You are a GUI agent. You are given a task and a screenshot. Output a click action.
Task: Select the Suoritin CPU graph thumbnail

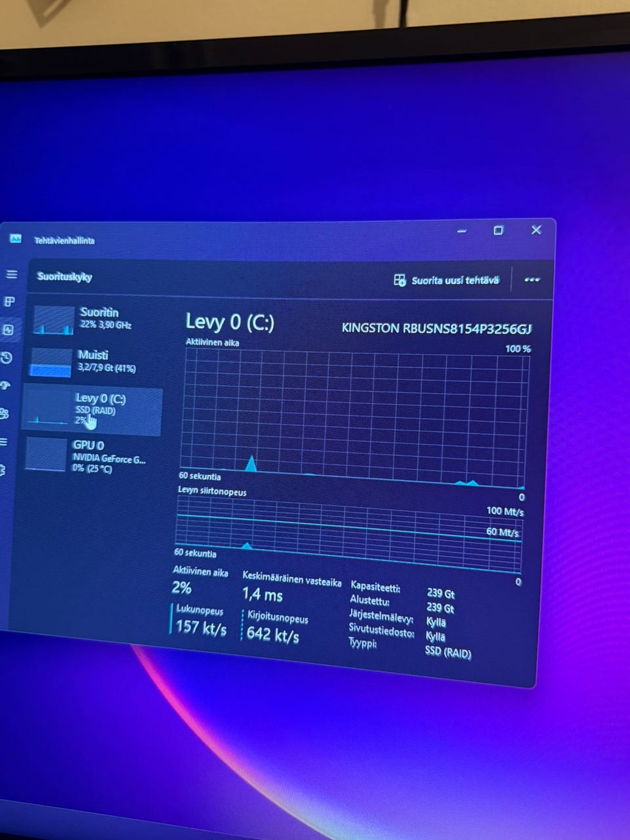click(54, 320)
